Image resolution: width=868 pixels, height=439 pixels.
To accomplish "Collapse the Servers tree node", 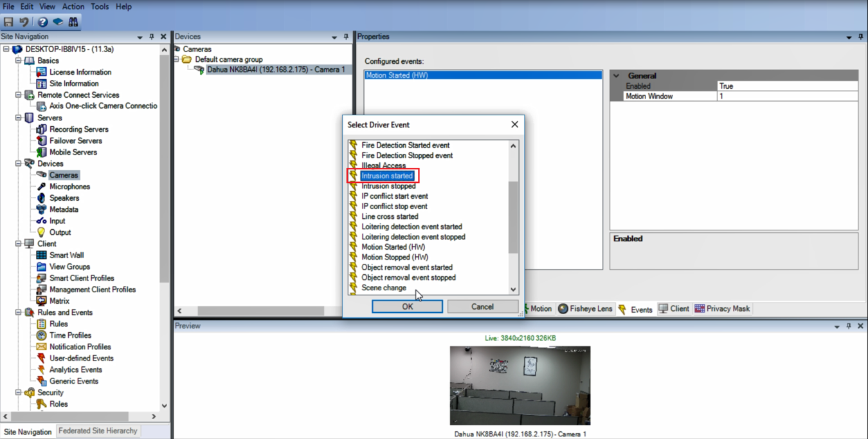I will point(19,118).
